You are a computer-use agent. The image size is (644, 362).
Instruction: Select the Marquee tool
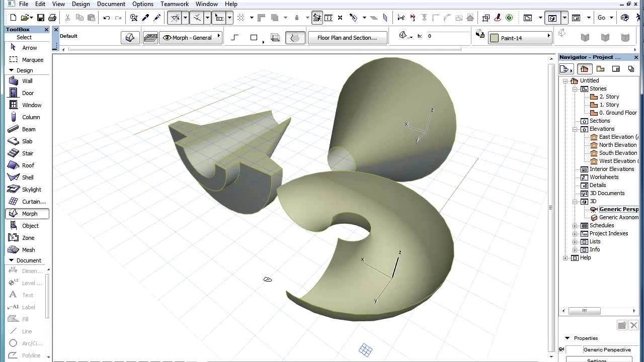(27, 60)
